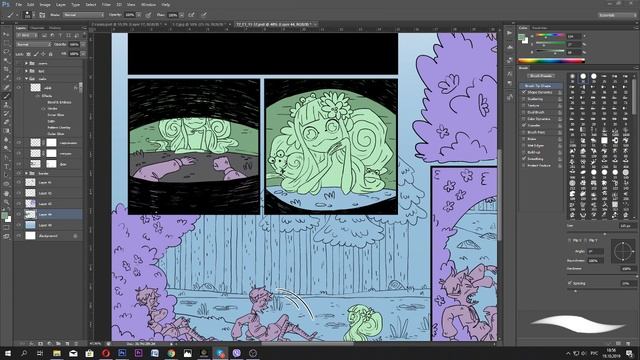Select the Shape tool
This screenshot has width=640, height=360.
[x=6, y=184]
